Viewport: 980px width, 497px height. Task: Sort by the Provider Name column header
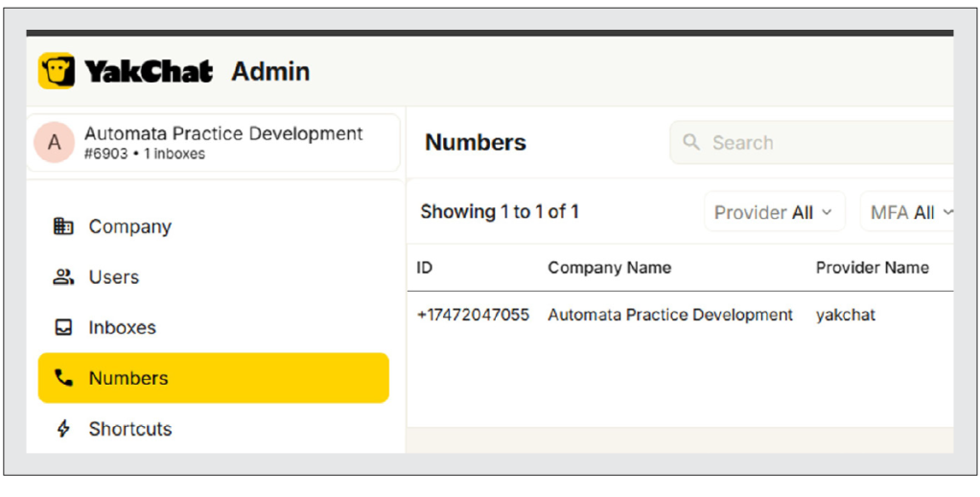click(872, 268)
